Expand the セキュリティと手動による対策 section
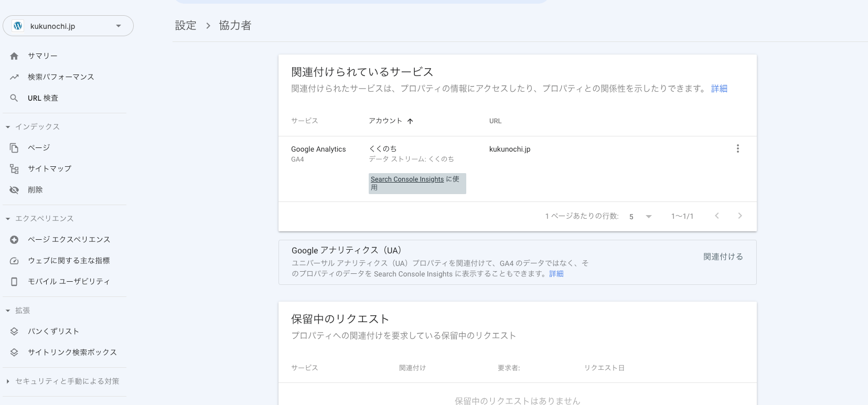Screen dimensions: 868x405 click(x=8, y=381)
